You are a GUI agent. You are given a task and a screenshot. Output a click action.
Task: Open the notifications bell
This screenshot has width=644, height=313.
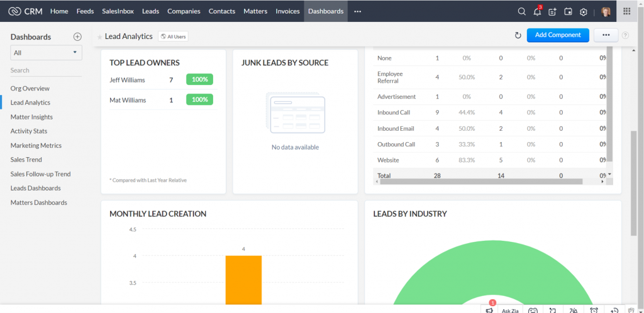click(537, 11)
